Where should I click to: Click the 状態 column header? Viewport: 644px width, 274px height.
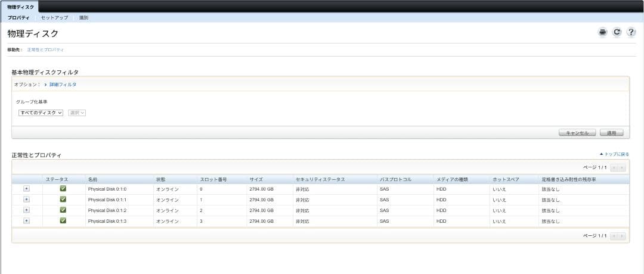click(x=175, y=179)
